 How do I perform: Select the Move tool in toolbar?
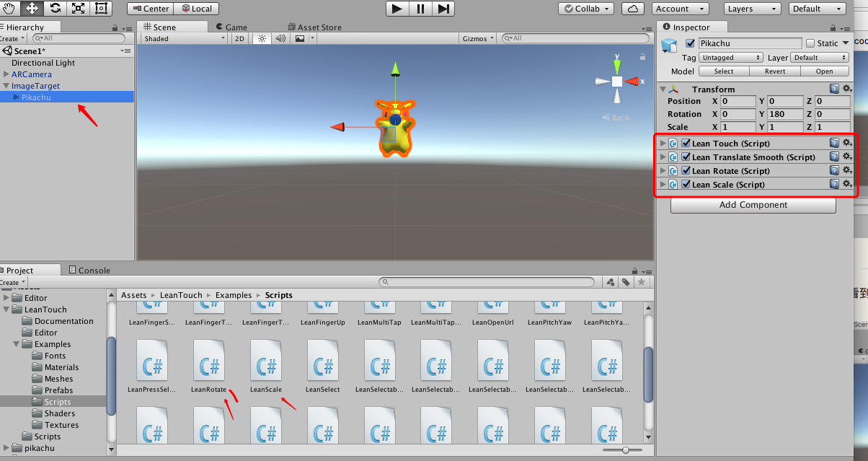(32, 9)
